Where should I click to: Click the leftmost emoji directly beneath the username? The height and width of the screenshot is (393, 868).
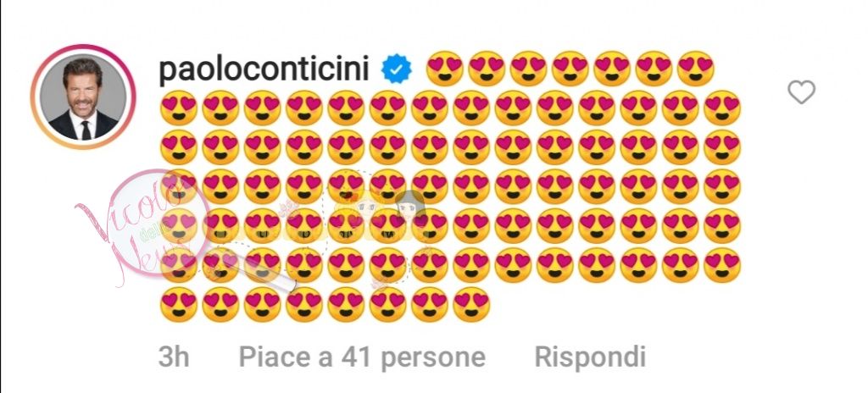click(x=179, y=108)
